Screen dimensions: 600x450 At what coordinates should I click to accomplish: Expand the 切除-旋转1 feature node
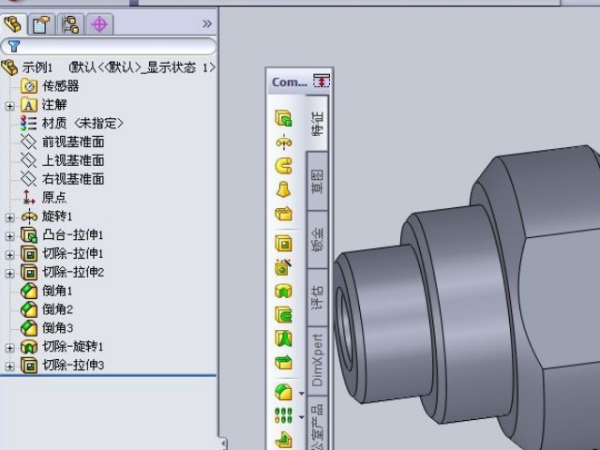(10, 347)
